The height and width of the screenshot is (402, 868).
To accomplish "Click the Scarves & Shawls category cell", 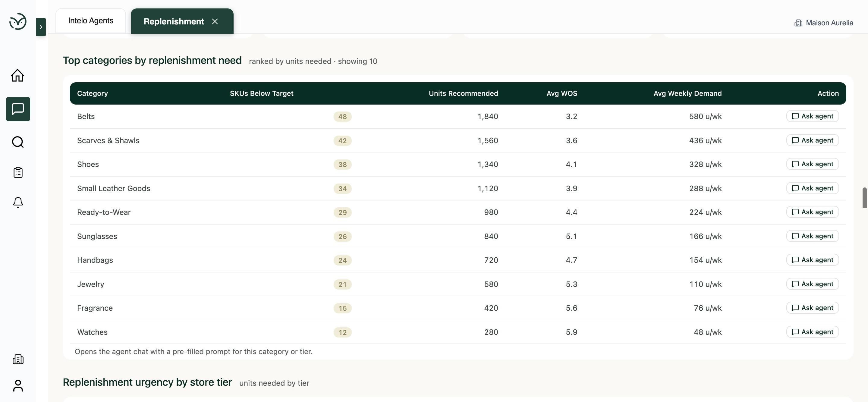I will tap(108, 140).
